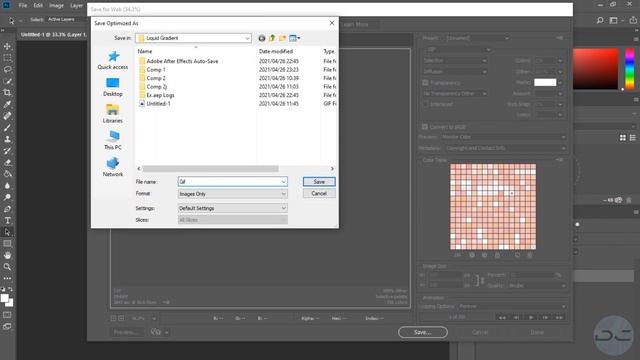Screen dimensions: 640x360
Task: Select the Rectangle shape tool
Action: [7, 244]
